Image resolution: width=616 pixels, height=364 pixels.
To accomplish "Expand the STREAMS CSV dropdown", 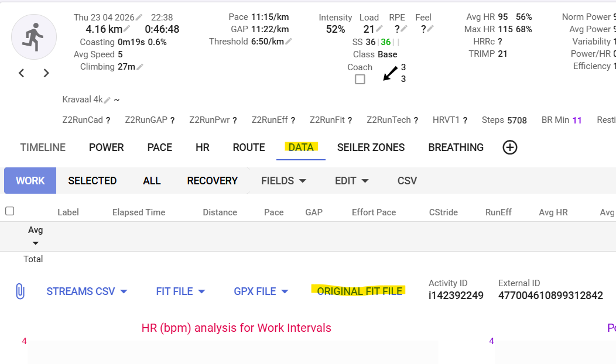I will coord(87,291).
